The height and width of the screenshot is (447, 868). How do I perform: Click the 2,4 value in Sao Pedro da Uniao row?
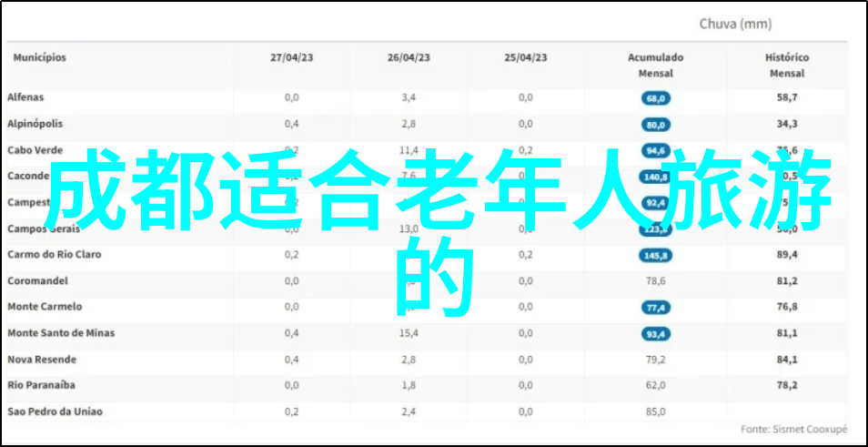(409, 411)
